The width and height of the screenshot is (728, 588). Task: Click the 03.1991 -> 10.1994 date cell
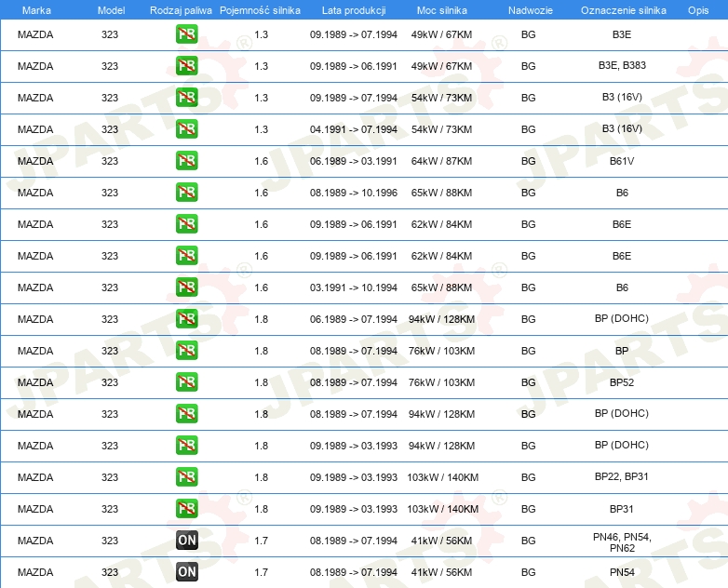[354, 287]
